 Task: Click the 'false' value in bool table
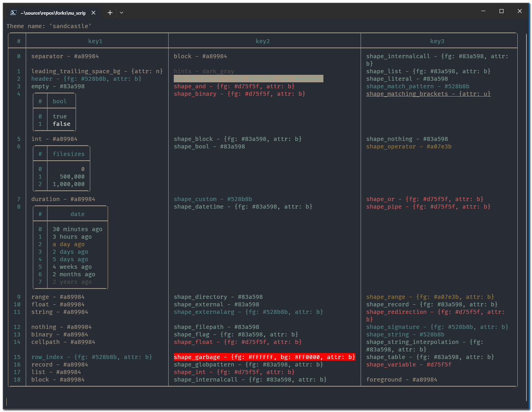[x=62, y=124]
